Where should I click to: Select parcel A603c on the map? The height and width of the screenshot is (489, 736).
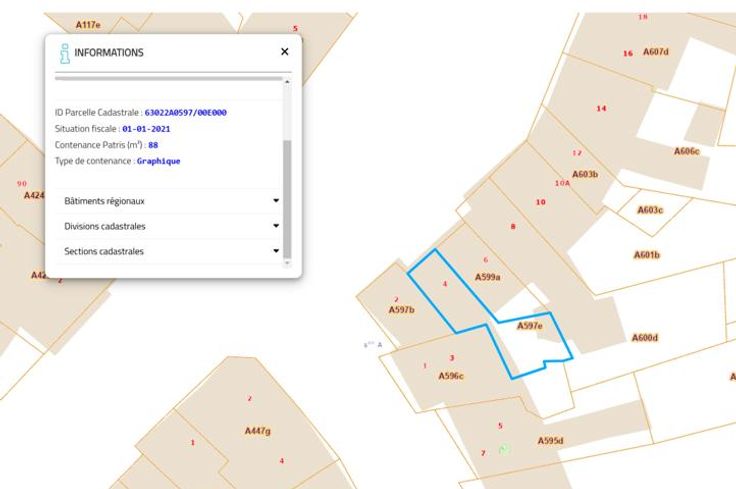[x=649, y=210]
